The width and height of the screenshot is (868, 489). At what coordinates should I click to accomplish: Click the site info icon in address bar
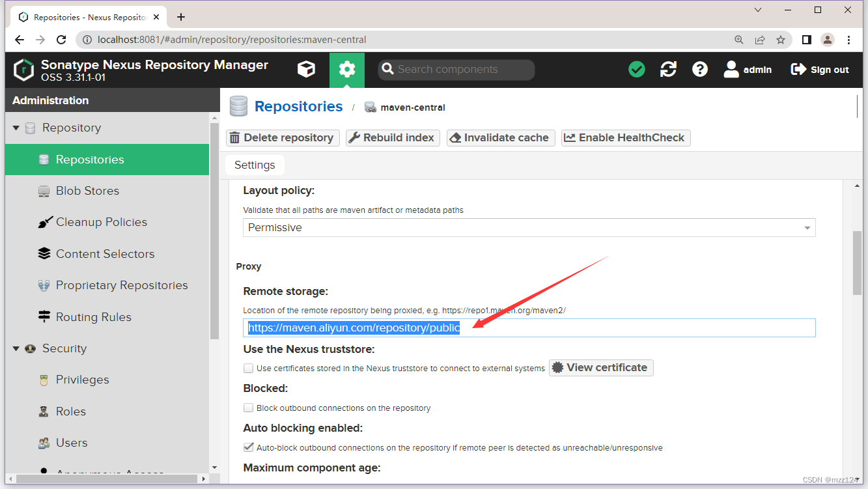coord(87,40)
